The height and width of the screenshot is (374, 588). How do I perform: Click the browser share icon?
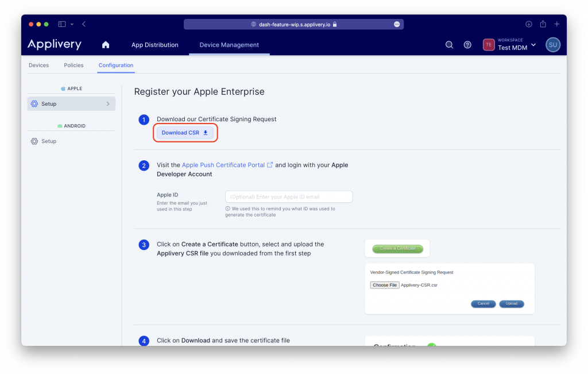543,24
